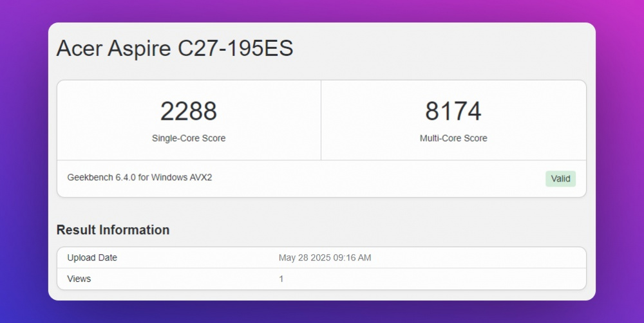Click the 2288 single-core score number
Screen dimensions: 644x323
(189, 111)
